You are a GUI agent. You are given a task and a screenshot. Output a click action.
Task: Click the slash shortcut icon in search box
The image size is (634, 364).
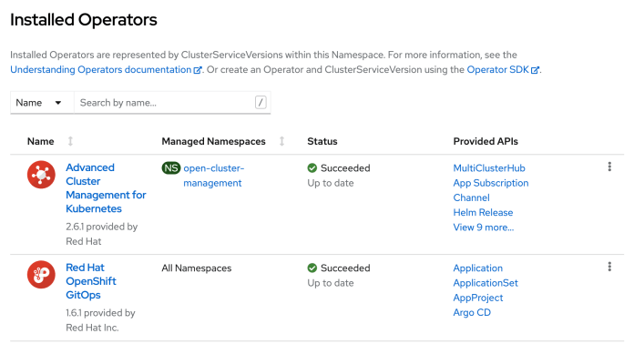coord(261,103)
